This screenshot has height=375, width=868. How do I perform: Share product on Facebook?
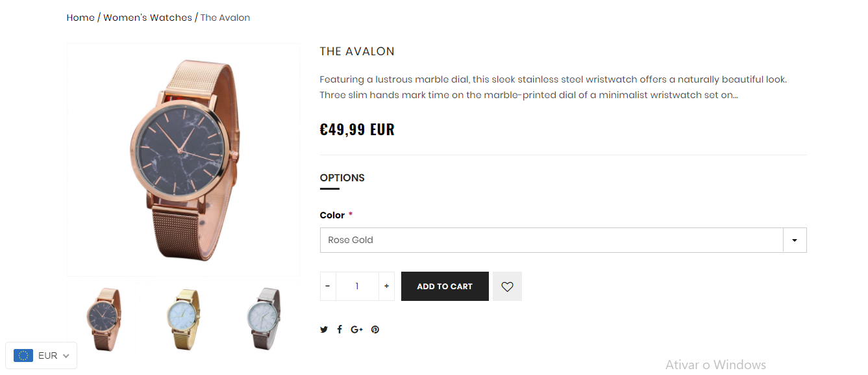340,330
